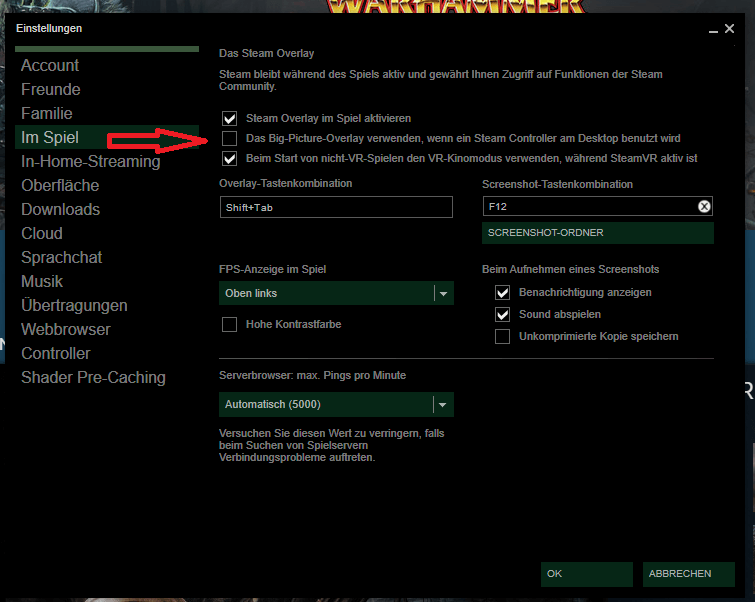Toggle Steam Overlay im Spiel aktivieren
Screen dimensions: 755x602
[230, 118]
